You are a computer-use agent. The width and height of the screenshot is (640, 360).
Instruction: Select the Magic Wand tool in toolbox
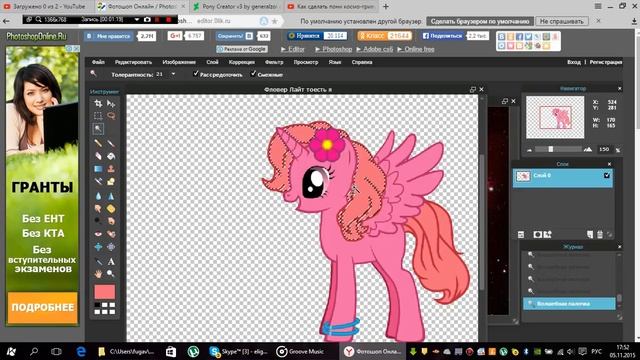pos(98,129)
